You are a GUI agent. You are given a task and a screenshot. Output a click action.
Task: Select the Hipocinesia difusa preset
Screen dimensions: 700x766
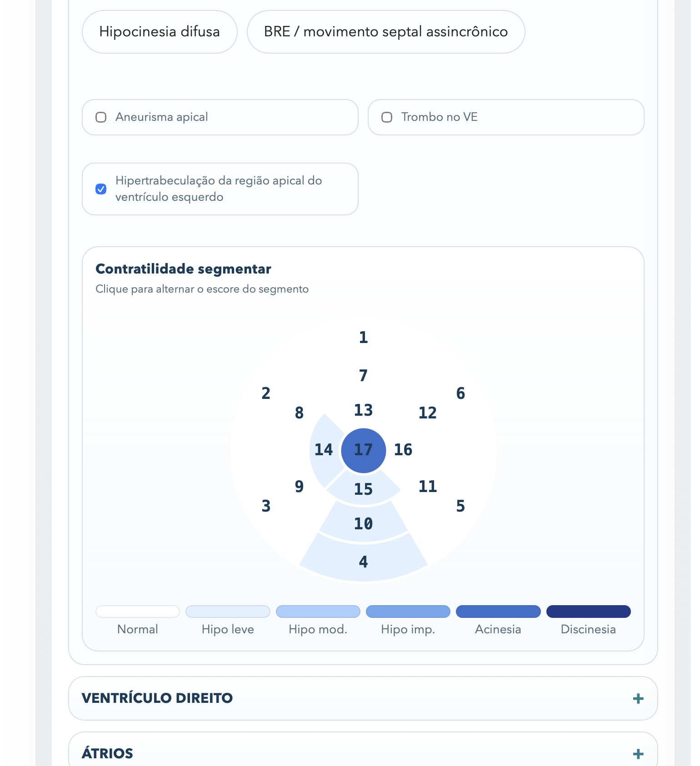tap(160, 32)
